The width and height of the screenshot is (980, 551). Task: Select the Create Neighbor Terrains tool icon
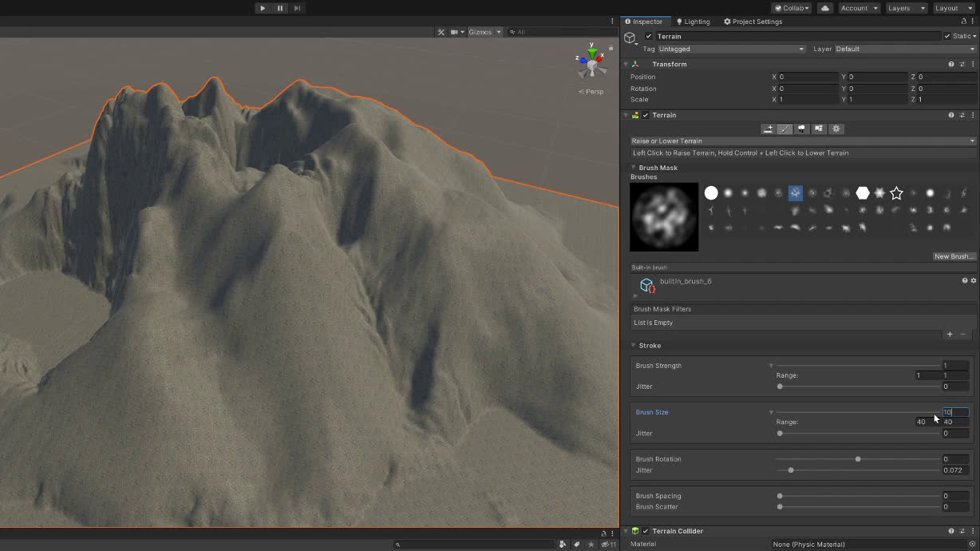pos(768,129)
